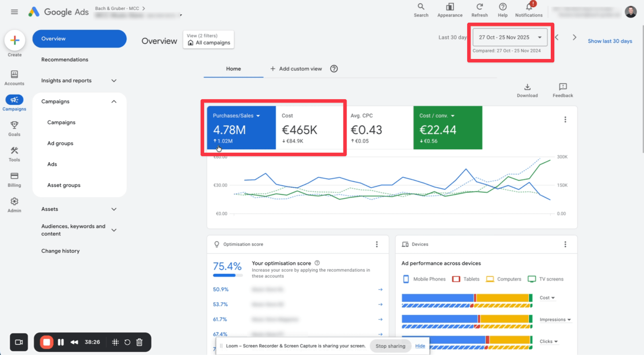Click the 75.4% optimisation score

[227, 267]
